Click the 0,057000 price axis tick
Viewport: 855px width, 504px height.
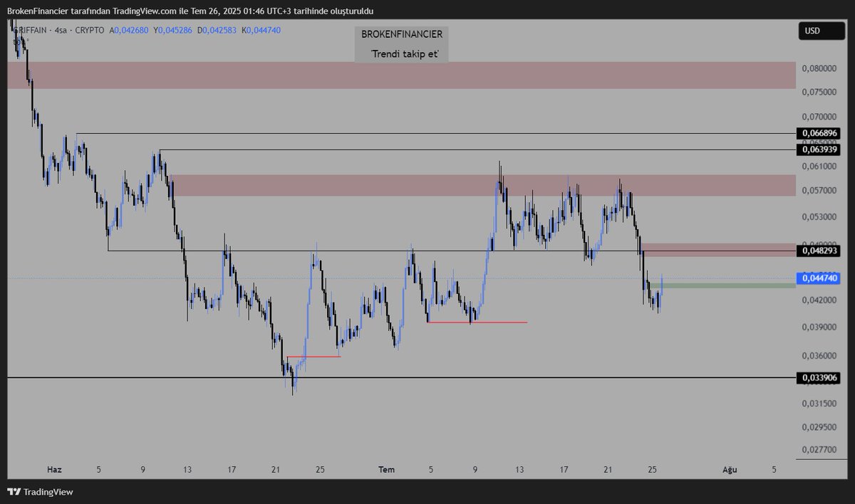click(819, 190)
